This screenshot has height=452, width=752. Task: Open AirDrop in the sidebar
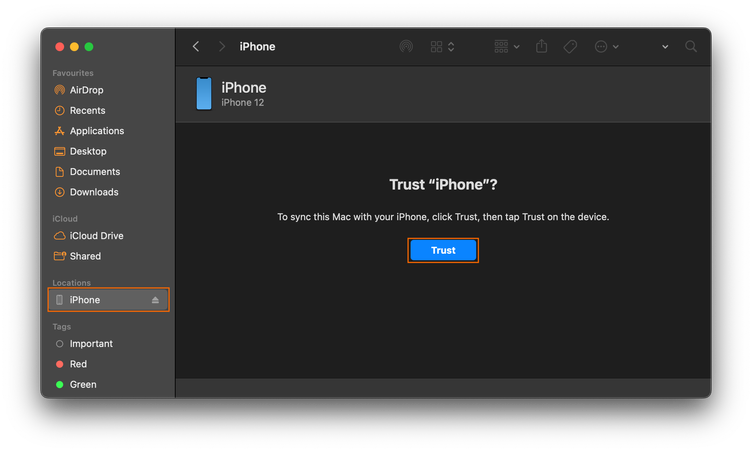point(85,90)
